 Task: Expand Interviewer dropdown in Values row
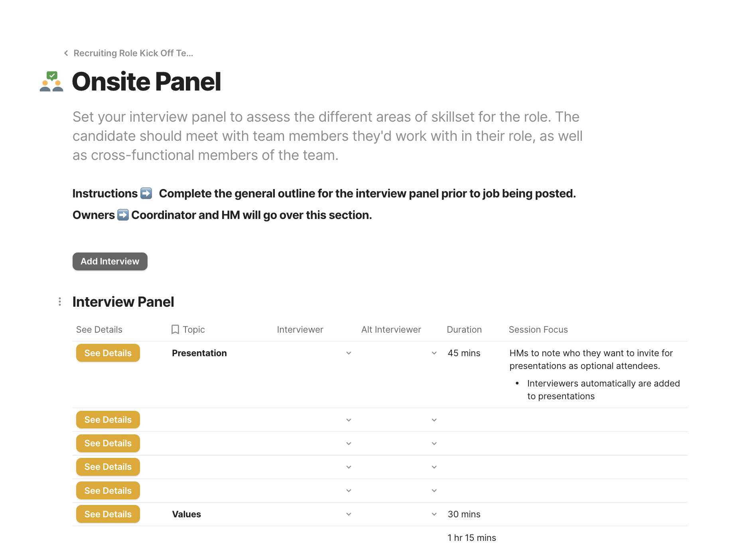[349, 514]
